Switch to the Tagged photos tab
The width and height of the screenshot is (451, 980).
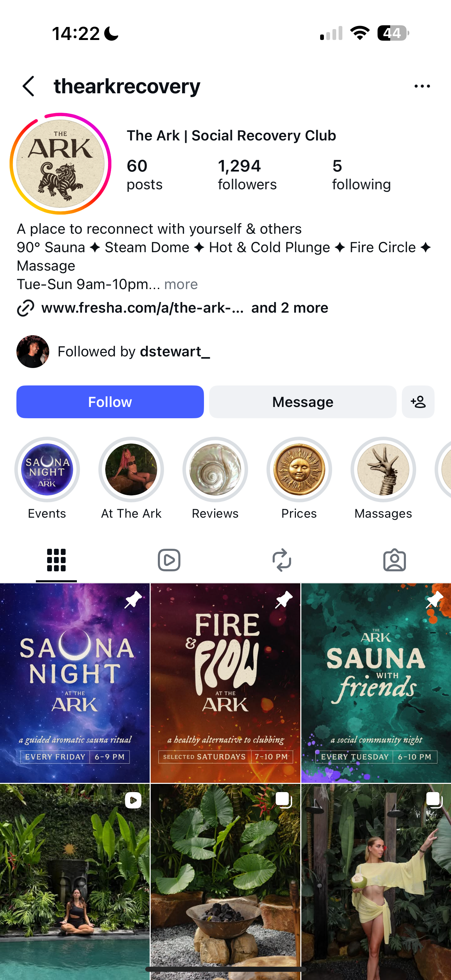pyautogui.click(x=394, y=560)
